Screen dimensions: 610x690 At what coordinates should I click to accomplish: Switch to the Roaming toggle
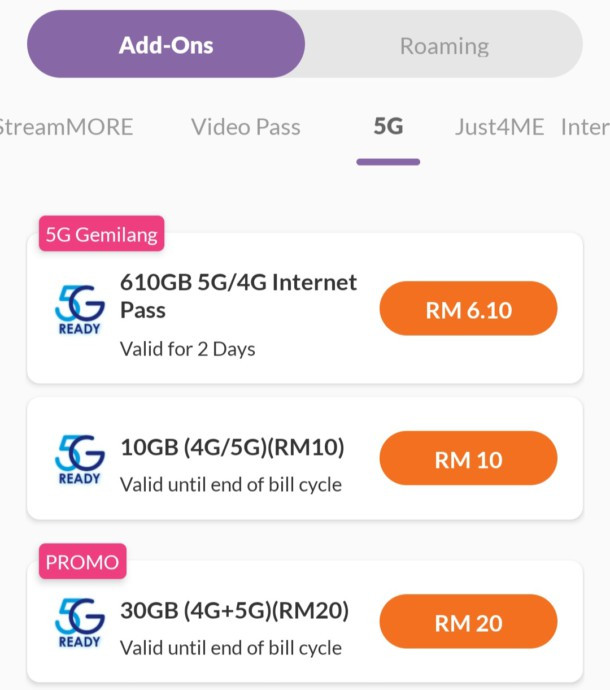tap(444, 45)
